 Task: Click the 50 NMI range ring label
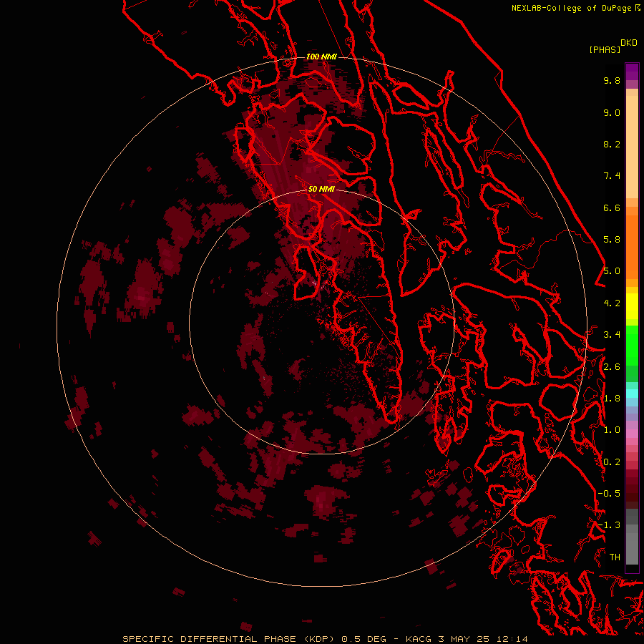(321, 189)
